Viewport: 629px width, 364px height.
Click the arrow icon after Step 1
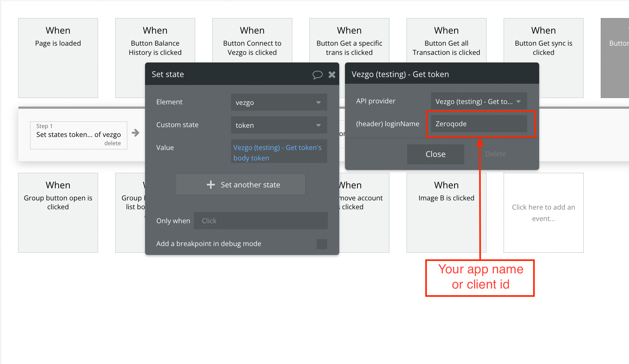pyautogui.click(x=136, y=133)
